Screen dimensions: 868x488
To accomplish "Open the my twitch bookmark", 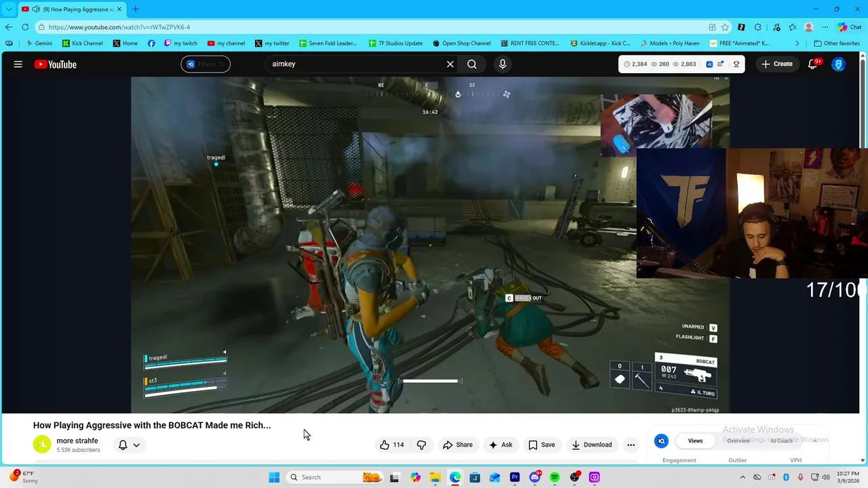I will pos(181,43).
